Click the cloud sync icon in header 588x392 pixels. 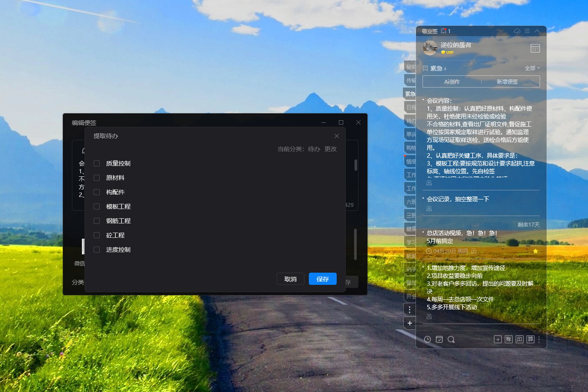point(517,31)
